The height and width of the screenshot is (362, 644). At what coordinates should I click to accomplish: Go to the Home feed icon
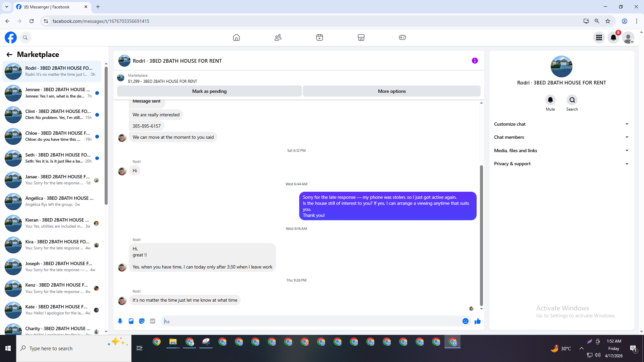[x=236, y=38]
